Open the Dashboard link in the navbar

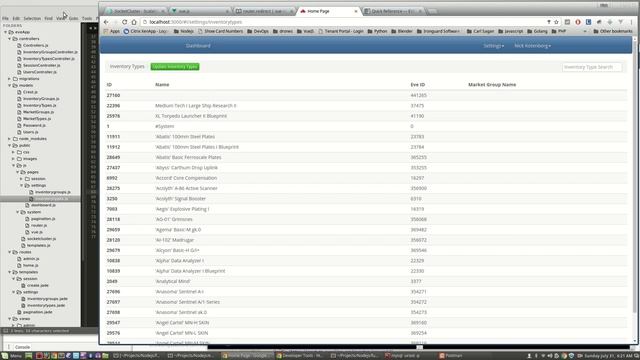coord(198,46)
